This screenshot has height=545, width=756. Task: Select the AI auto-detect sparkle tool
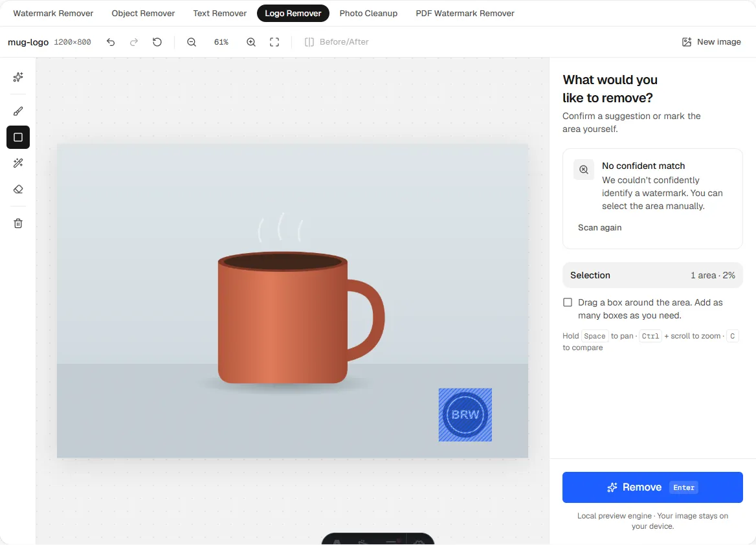(x=18, y=77)
